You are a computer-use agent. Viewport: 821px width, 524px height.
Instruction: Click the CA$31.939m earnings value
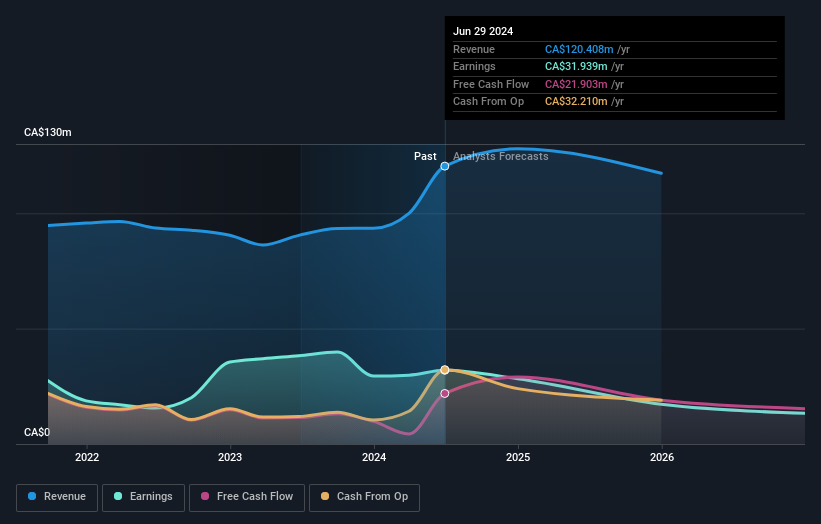click(x=576, y=66)
